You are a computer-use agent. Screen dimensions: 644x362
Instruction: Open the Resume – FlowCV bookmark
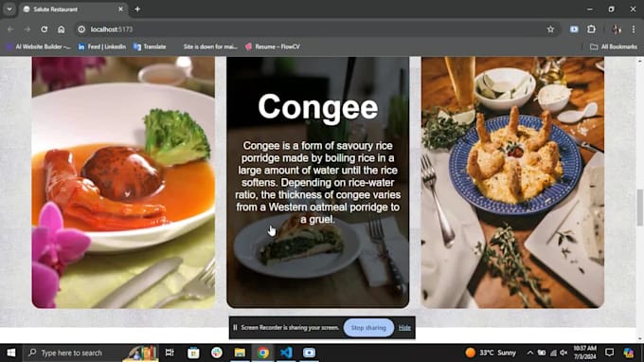(x=273, y=46)
